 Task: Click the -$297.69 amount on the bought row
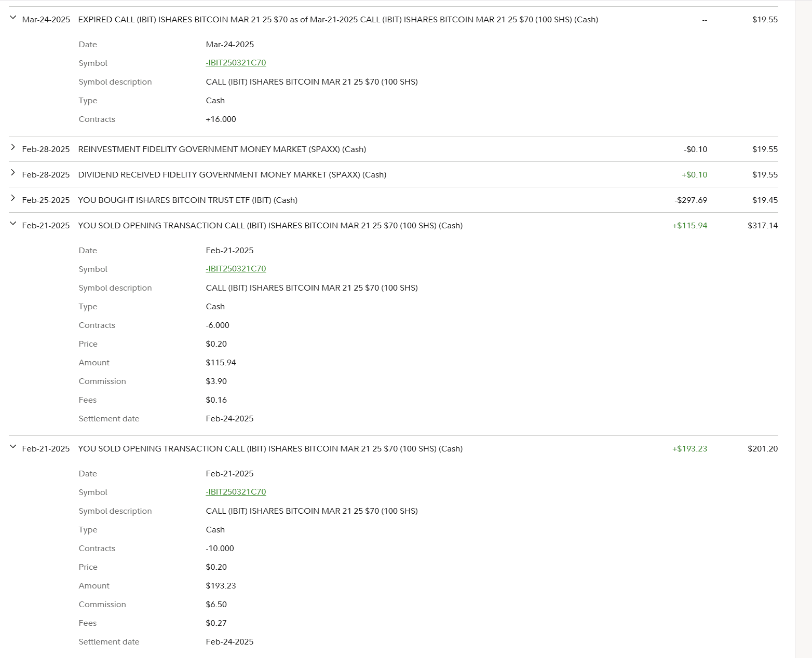[691, 200]
